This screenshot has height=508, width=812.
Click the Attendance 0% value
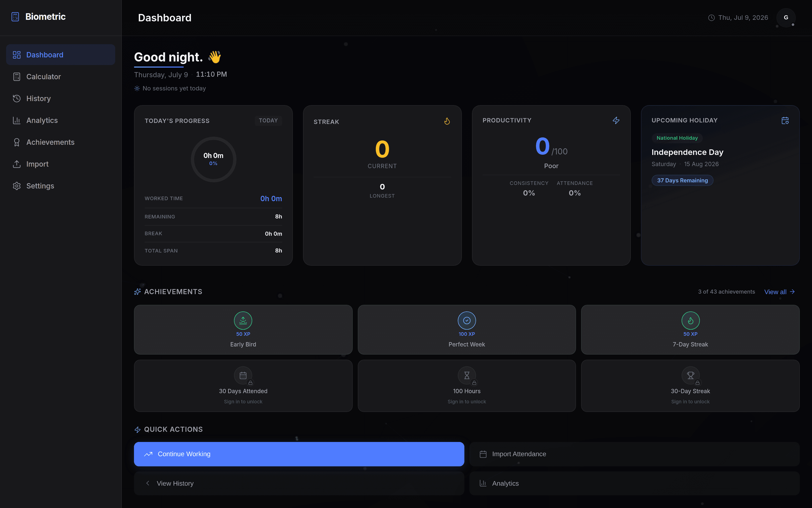coord(575,193)
